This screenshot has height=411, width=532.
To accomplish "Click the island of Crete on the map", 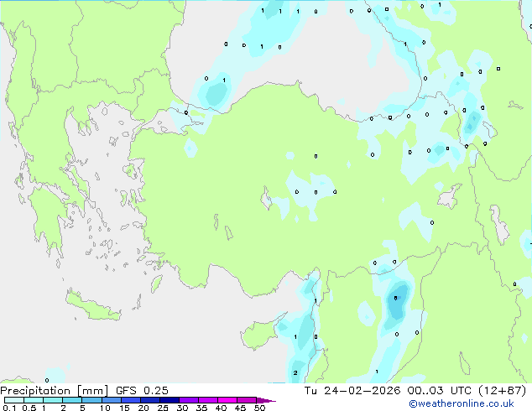I will [x=93, y=307].
